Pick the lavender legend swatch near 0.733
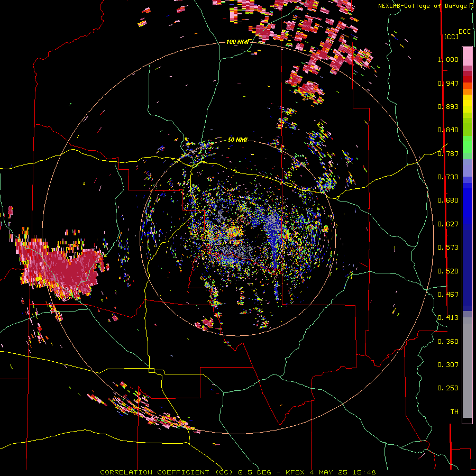Viewport: 476px width, 476px height. pyautogui.click(x=467, y=169)
